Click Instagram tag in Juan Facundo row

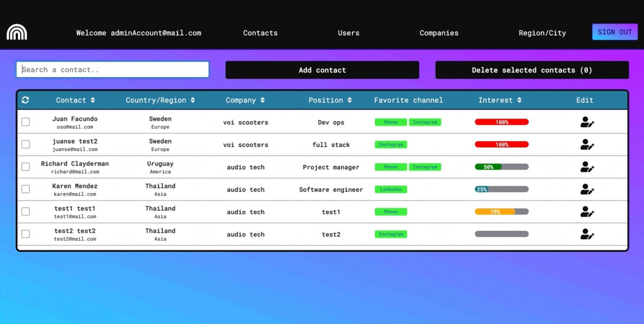(x=425, y=122)
